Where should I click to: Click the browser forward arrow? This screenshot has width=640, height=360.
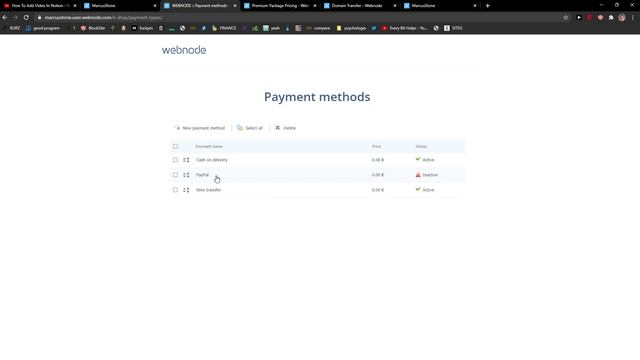[x=16, y=18]
